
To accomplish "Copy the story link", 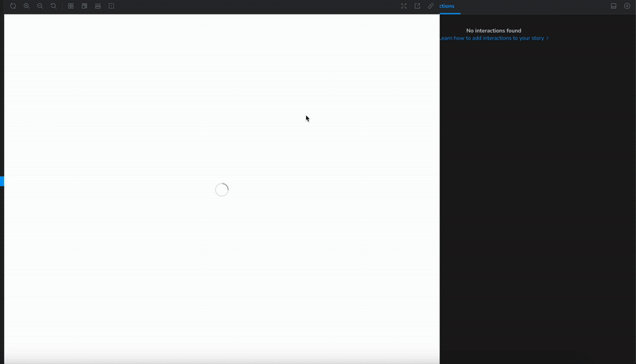I will coord(431,6).
